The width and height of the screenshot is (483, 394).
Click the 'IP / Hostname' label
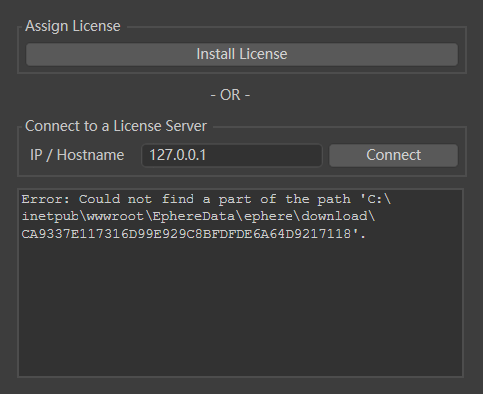pos(77,155)
